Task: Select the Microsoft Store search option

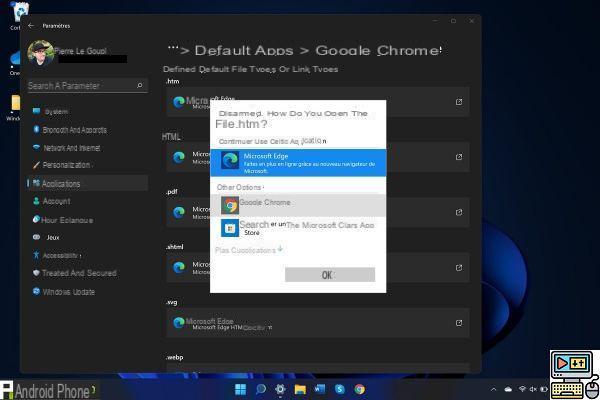Action: pos(298,228)
